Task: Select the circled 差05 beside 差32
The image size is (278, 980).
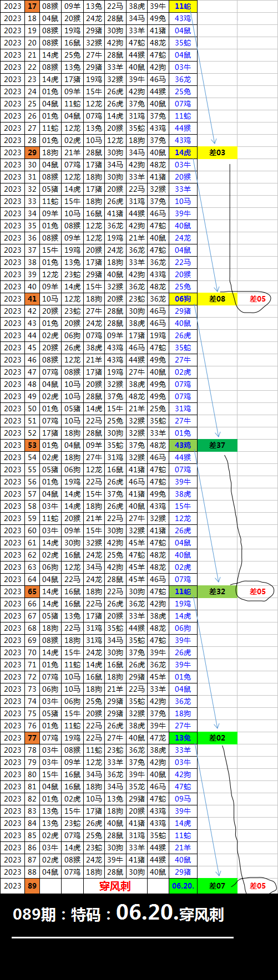Action: [257, 591]
